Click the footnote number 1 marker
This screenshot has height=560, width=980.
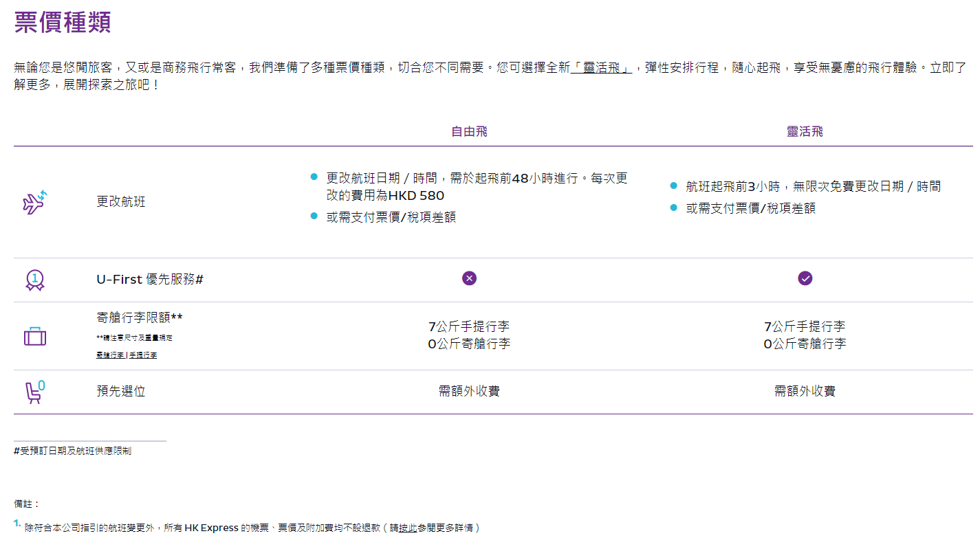(x=17, y=524)
